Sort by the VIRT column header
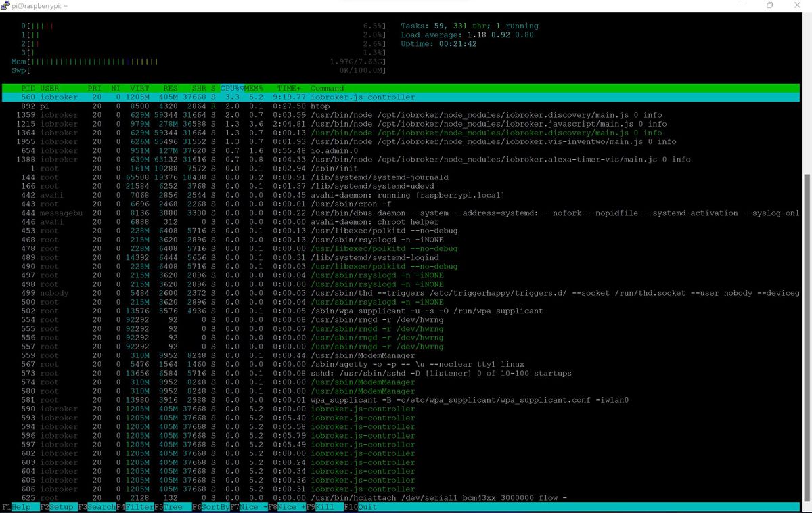 [x=139, y=88]
